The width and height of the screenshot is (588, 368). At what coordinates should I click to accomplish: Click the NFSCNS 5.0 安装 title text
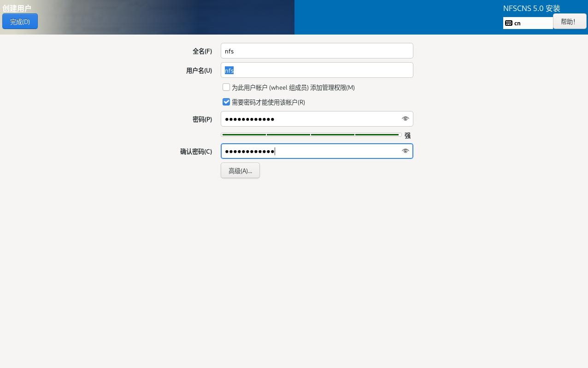pyautogui.click(x=532, y=8)
